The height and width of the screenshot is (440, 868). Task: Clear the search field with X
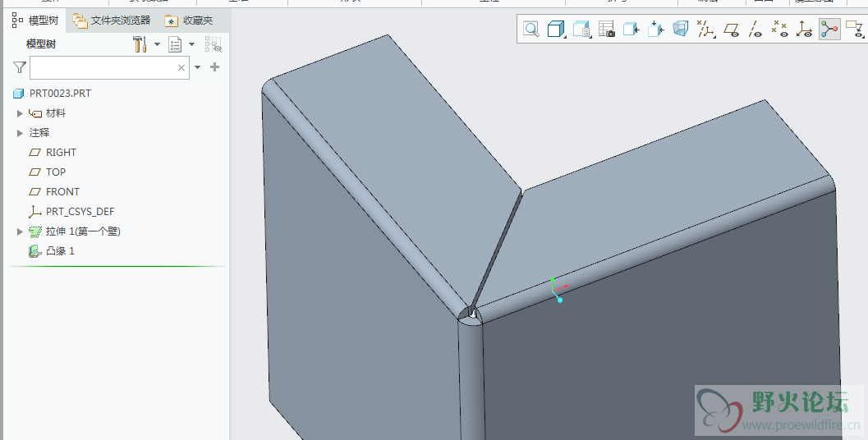[181, 67]
